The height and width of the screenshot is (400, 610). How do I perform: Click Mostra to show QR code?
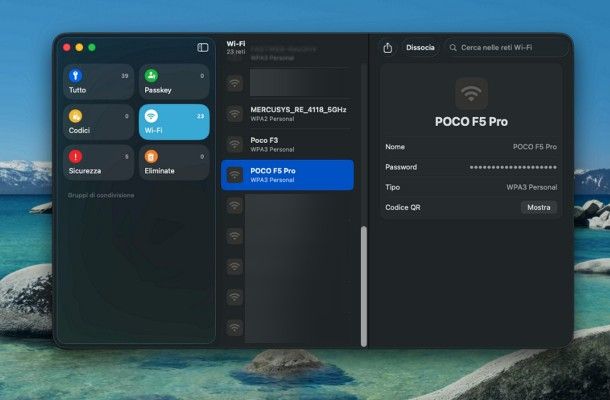(x=539, y=207)
